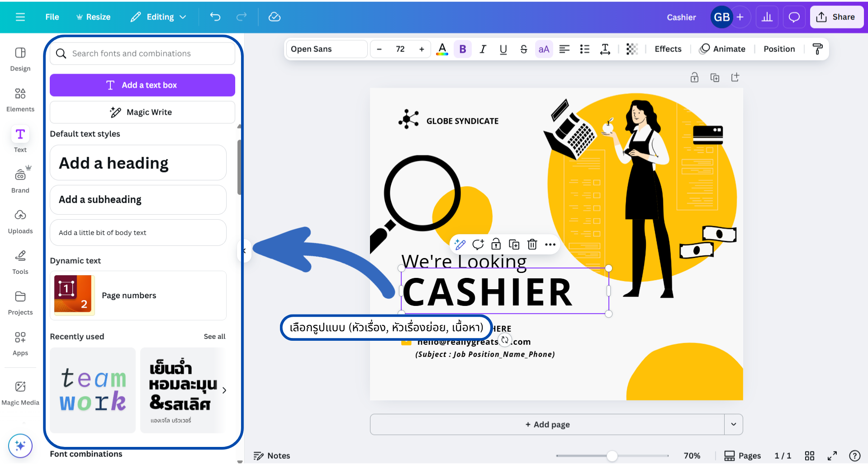The width and height of the screenshot is (868, 465).
Task: Click the transparency checkerboard icon
Action: click(632, 49)
